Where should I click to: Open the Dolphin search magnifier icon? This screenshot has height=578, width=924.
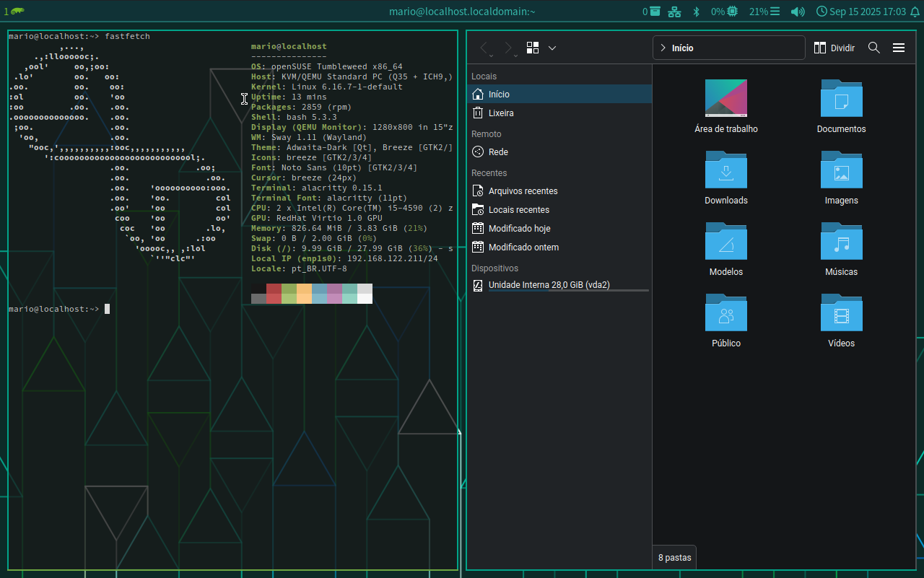click(x=873, y=48)
